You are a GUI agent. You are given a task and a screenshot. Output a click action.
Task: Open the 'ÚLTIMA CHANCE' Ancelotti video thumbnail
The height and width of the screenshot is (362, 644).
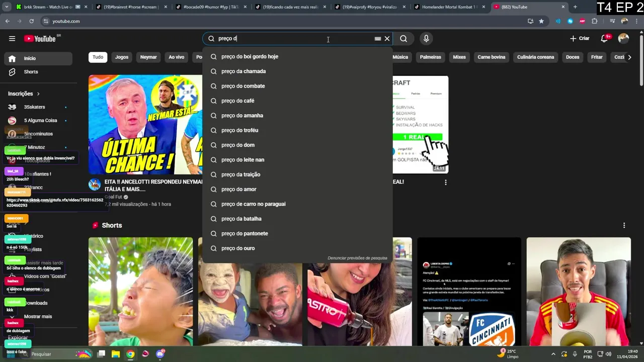pyautogui.click(x=145, y=125)
